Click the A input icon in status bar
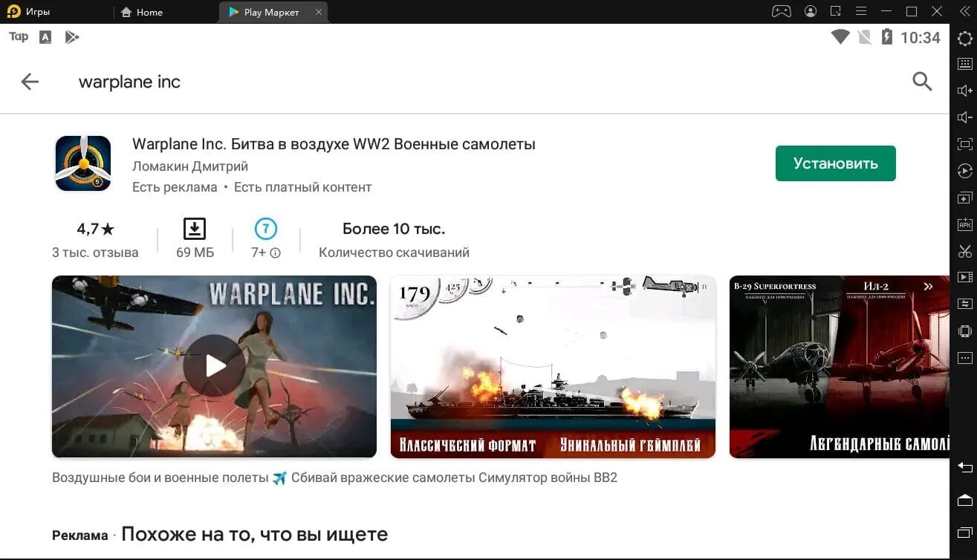 (x=45, y=37)
